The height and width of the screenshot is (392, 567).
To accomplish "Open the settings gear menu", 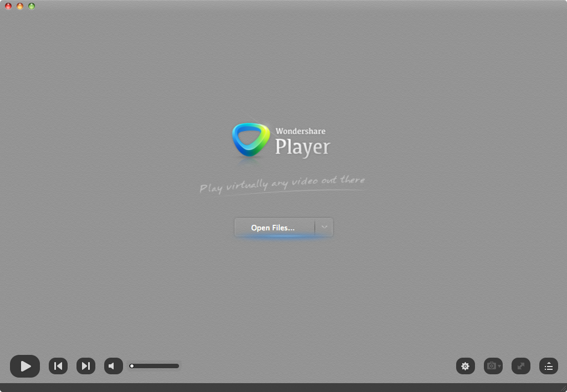I will (x=465, y=366).
